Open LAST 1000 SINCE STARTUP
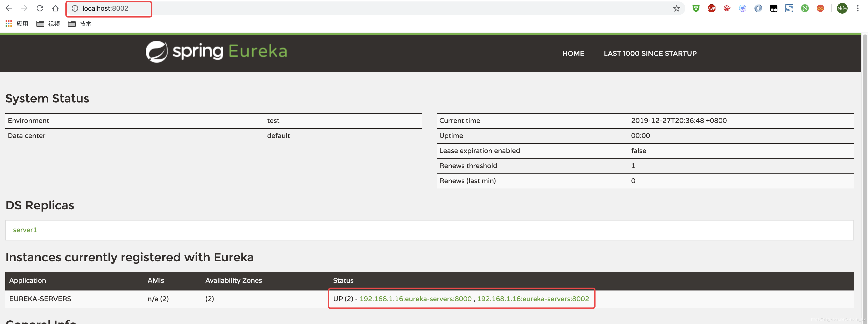 click(650, 53)
